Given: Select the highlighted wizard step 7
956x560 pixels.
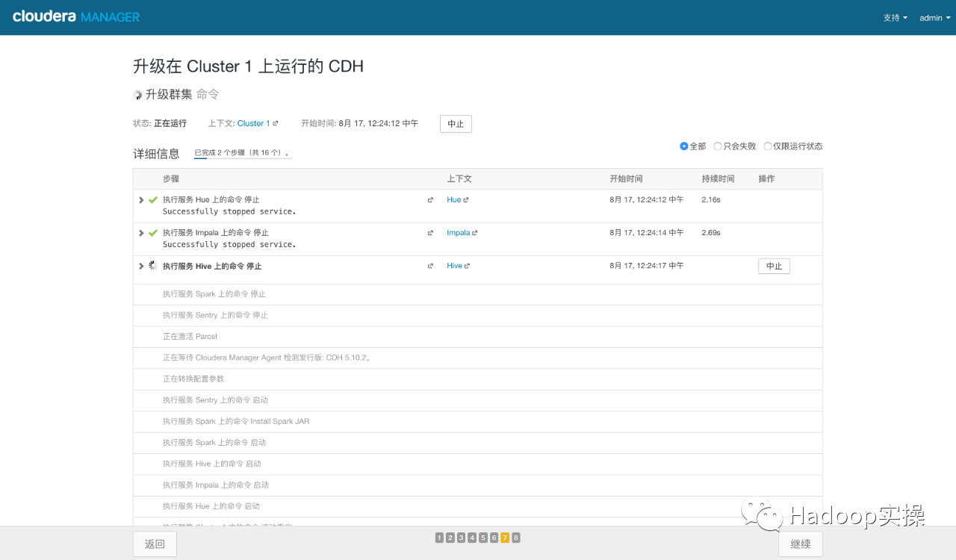Looking at the screenshot, I should 506,538.
